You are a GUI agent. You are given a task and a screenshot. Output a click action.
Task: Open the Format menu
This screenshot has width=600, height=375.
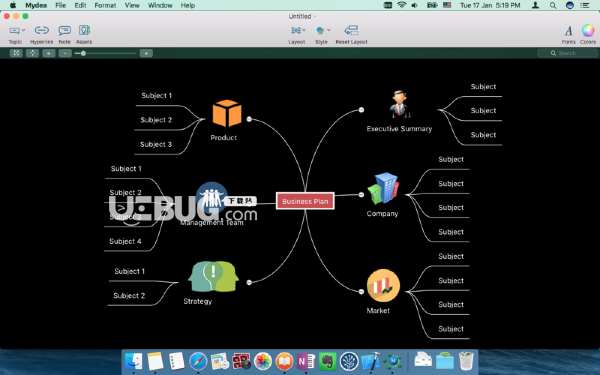[x=105, y=5]
